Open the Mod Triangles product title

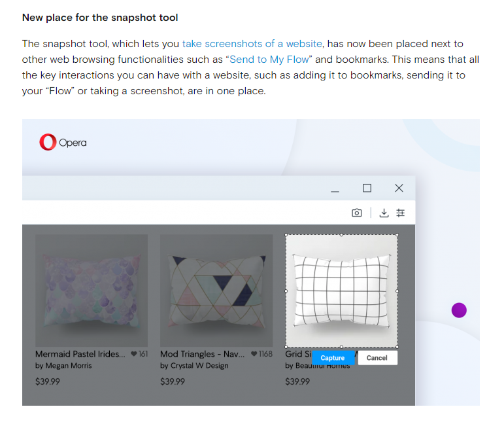(x=203, y=354)
